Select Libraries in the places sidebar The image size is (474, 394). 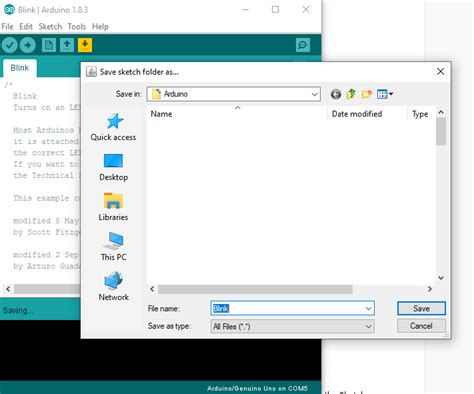(113, 207)
